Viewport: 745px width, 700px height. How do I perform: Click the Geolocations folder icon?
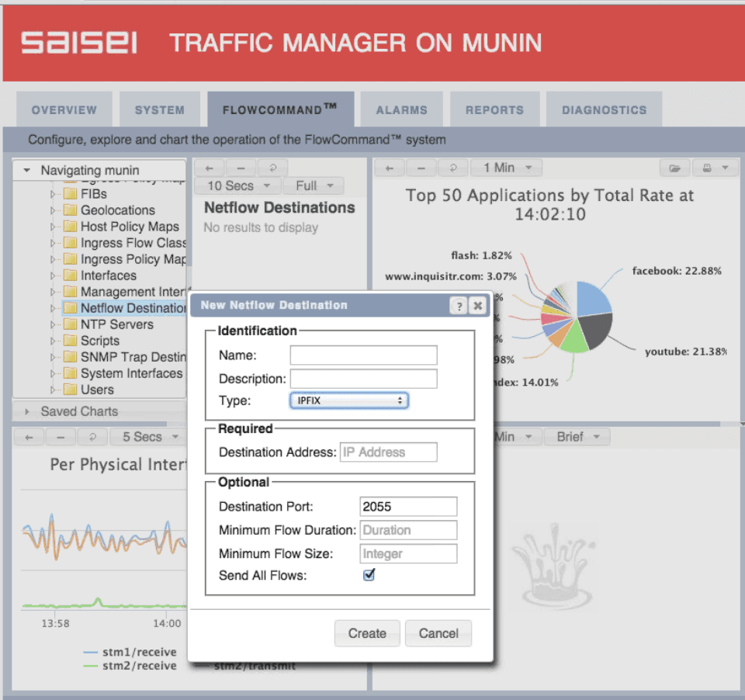click(71, 210)
